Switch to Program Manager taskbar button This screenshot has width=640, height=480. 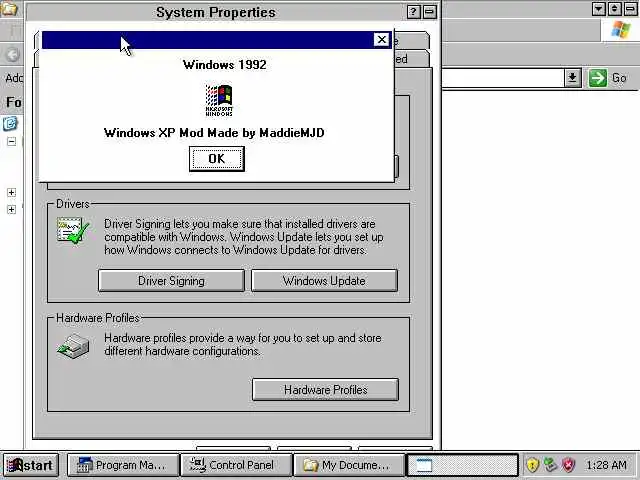(123, 465)
